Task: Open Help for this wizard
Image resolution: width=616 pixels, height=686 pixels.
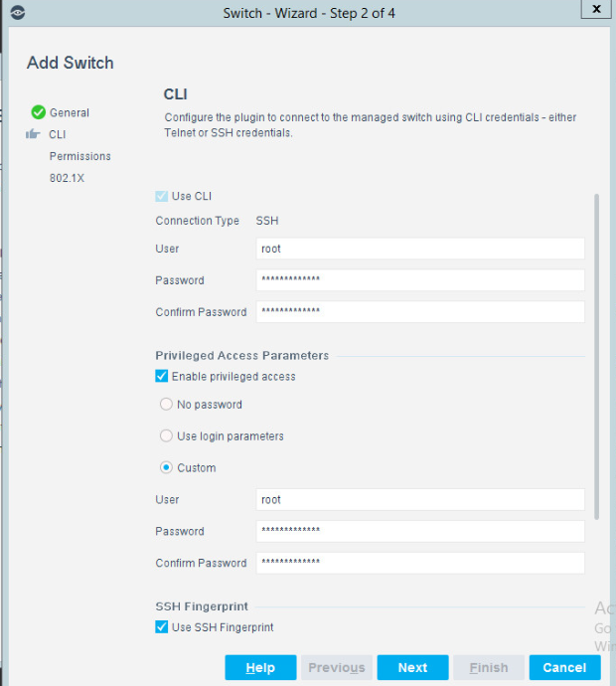Action: pos(260,667)
